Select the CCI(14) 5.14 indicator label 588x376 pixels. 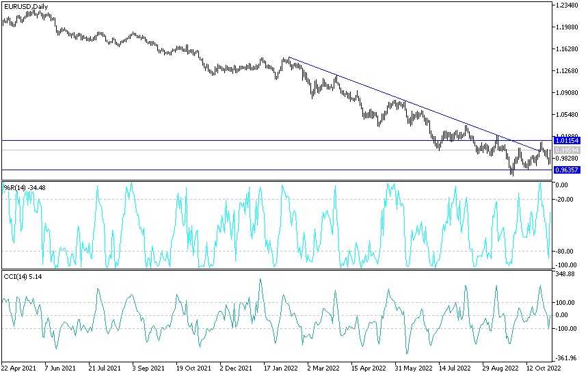click(23, 277)
